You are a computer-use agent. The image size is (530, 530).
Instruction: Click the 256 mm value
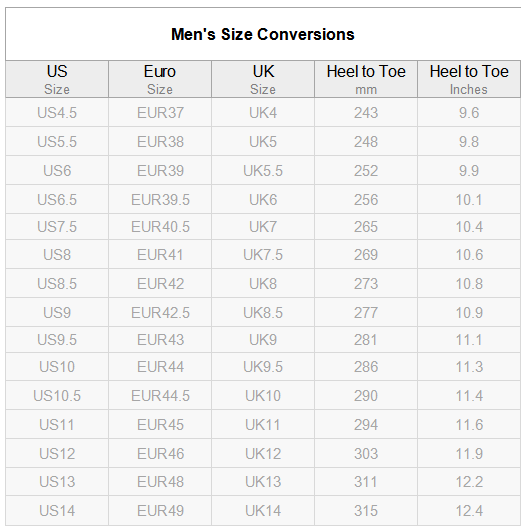(x=366, y=199)
